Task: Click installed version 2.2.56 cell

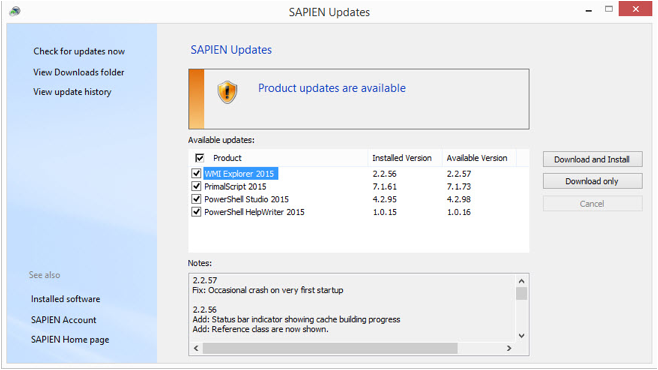Action: coord(384,174)
